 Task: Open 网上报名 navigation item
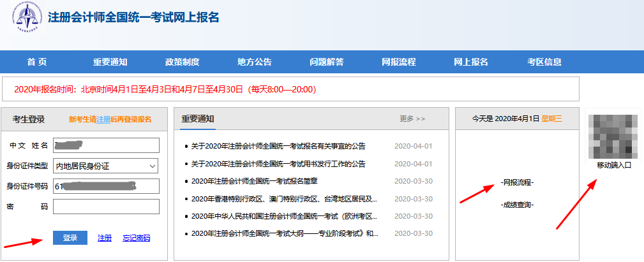470,62
